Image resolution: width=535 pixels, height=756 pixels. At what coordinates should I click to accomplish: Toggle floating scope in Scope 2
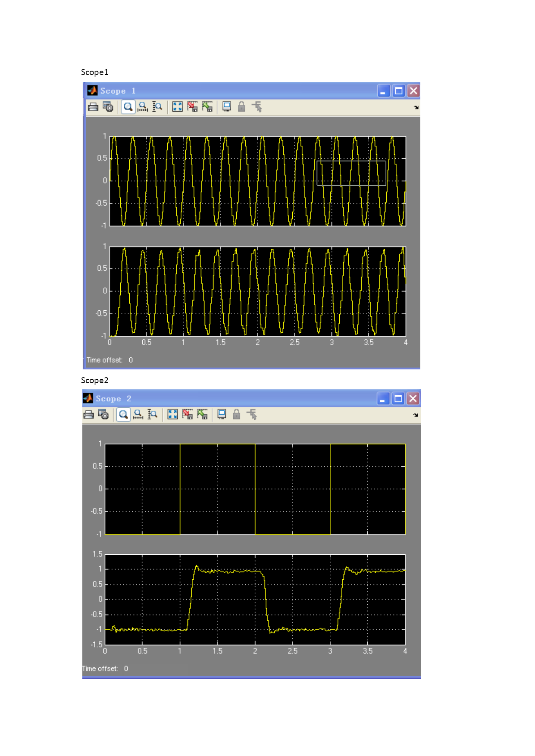pos(222,414)
